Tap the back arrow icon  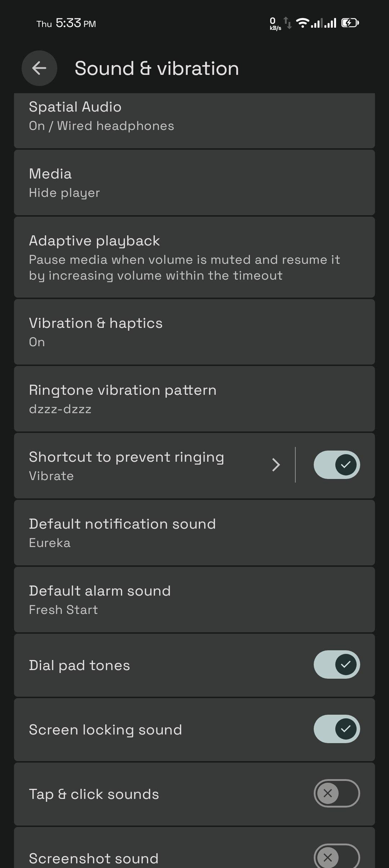pos(39,68)
